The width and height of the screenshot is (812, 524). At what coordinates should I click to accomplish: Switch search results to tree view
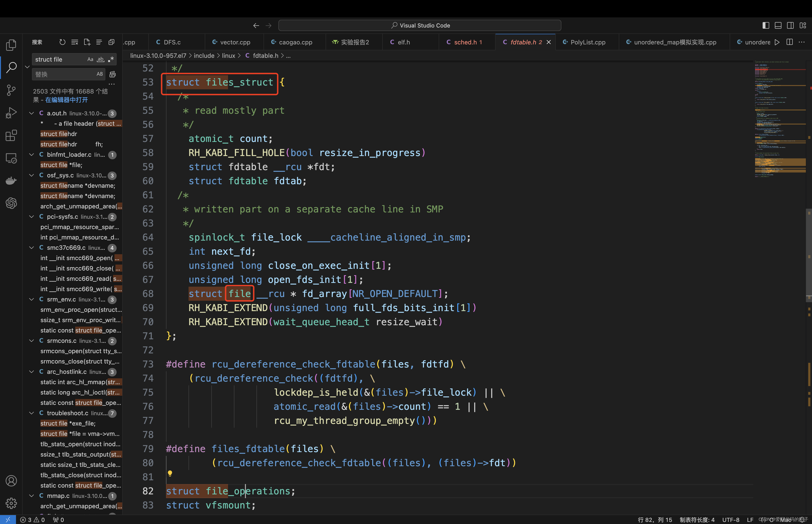(99, 42)
